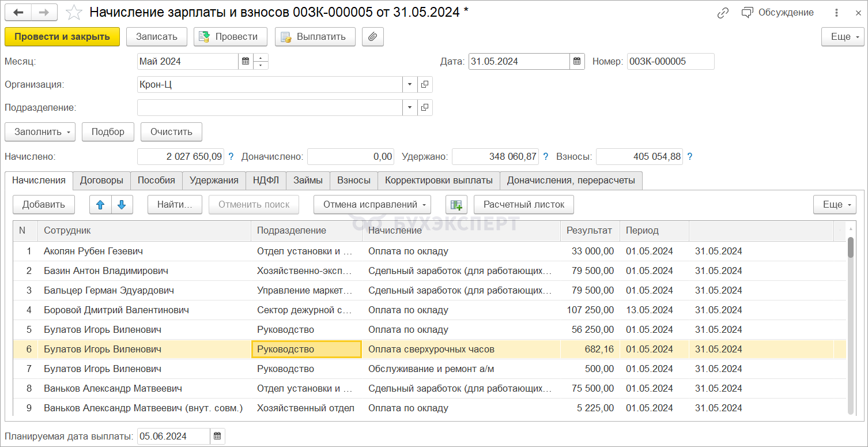Switch to the НДФЛ tab
868x447 pixels.
266,181
